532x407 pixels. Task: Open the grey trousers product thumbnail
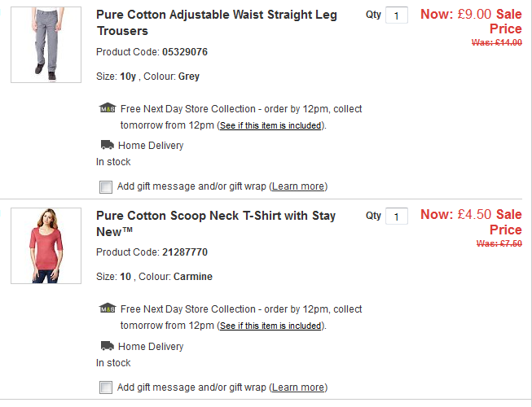pos(46,44)
